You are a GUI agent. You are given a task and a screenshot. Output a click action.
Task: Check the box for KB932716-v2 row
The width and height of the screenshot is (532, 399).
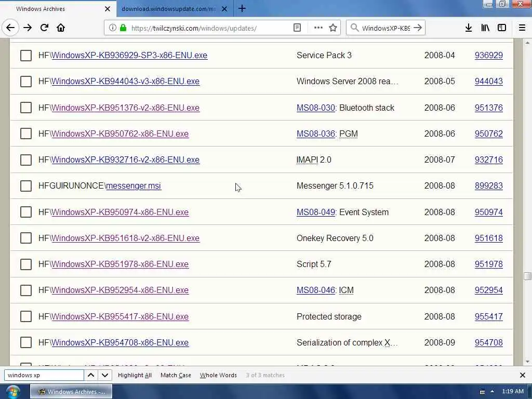pyautogui.click(x=26, y=160)
